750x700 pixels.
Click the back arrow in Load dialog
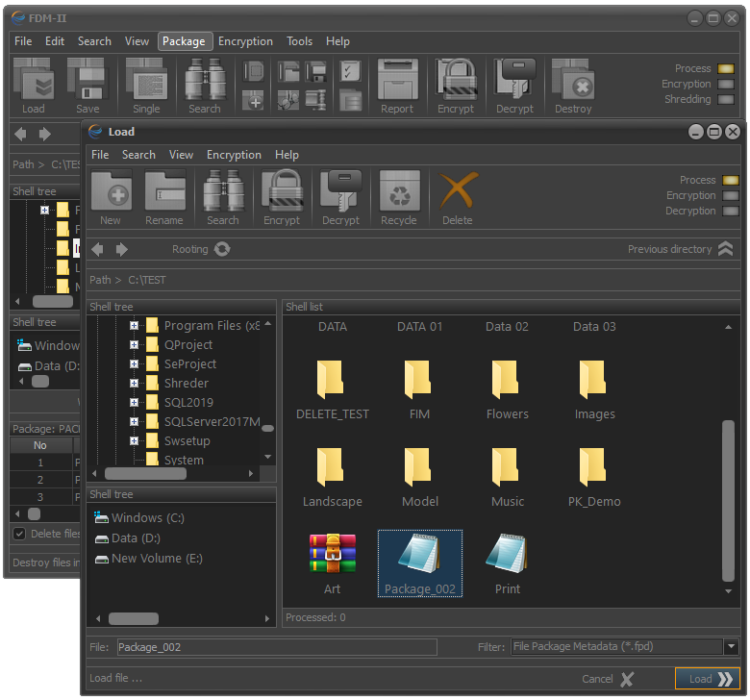point(97,249)
